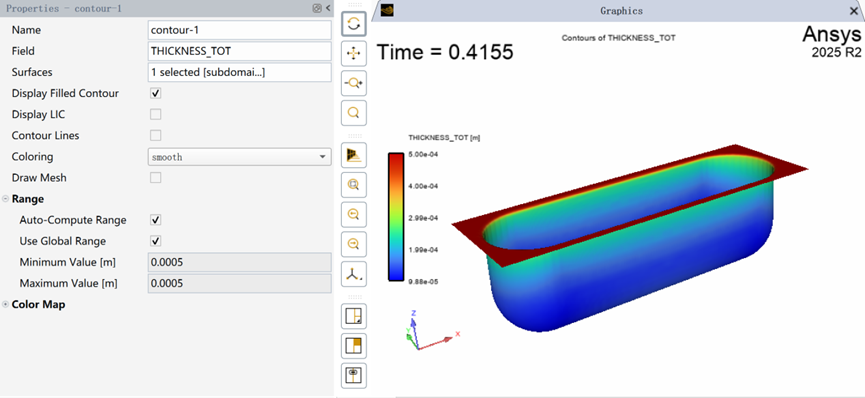Click the 4.00e-04 legend value

click(x=423, y=186)
